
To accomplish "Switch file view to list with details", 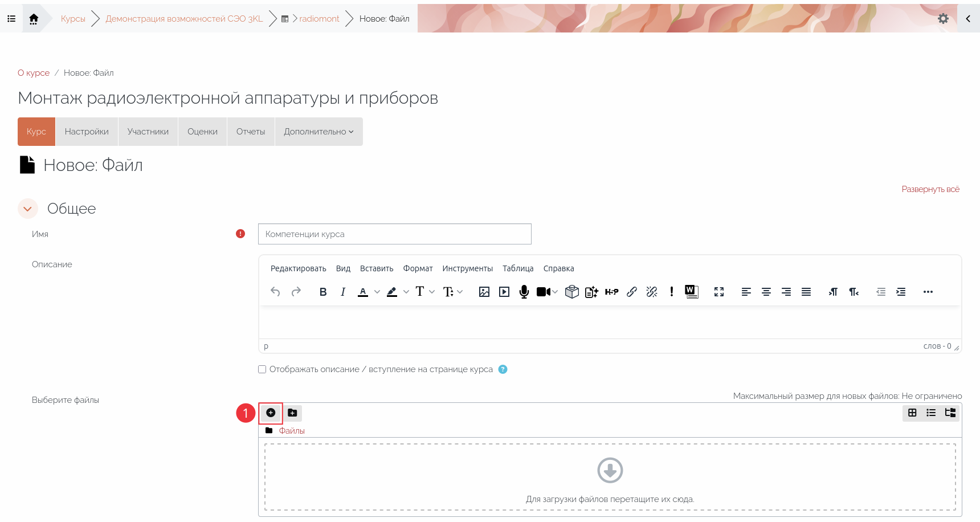I will (931, 413).
